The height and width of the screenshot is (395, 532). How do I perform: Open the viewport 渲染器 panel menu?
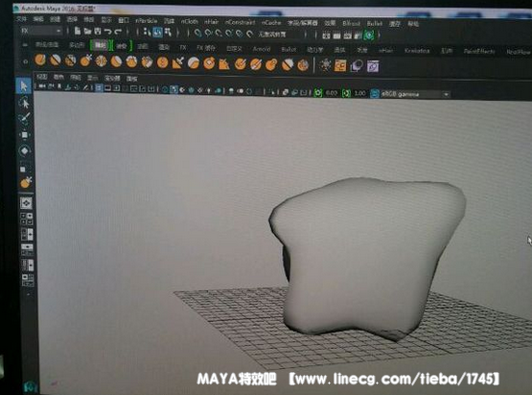(x=112, y=79)
